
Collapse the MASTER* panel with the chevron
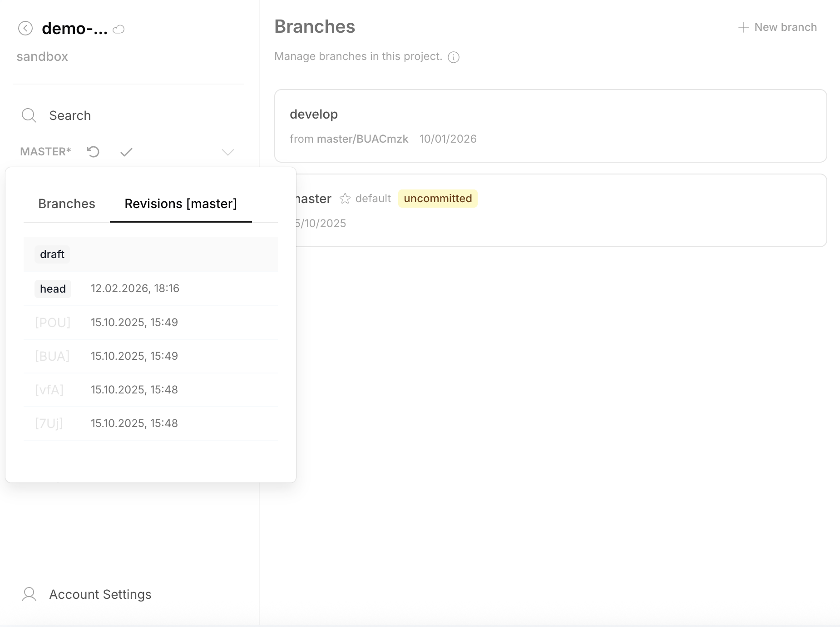(x=227, y=152)
